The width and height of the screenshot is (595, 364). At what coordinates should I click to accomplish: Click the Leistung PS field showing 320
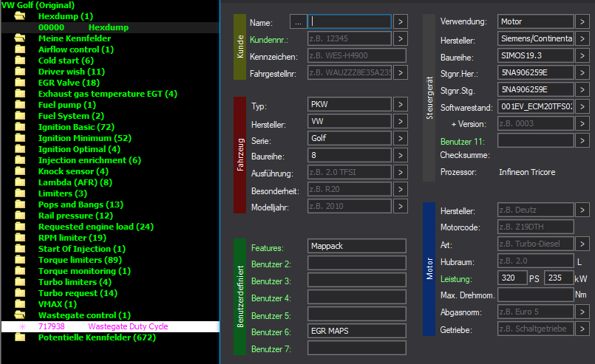(x=512, y=278)
